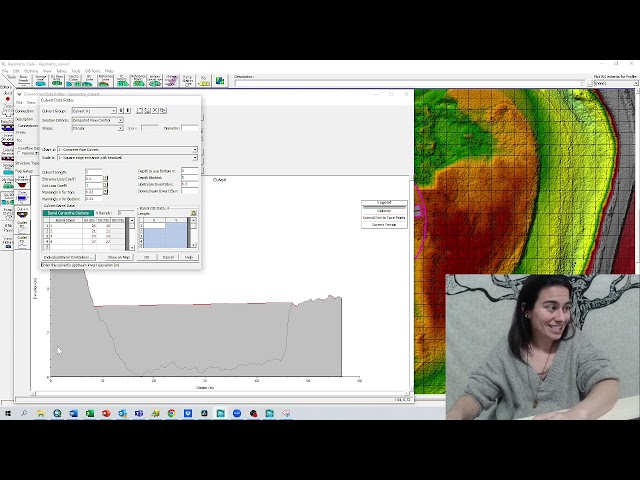Image resolution: width=640 pixels, height=480 pixels.
Task: Open the Gate editor icon
Action: (22, 197)
